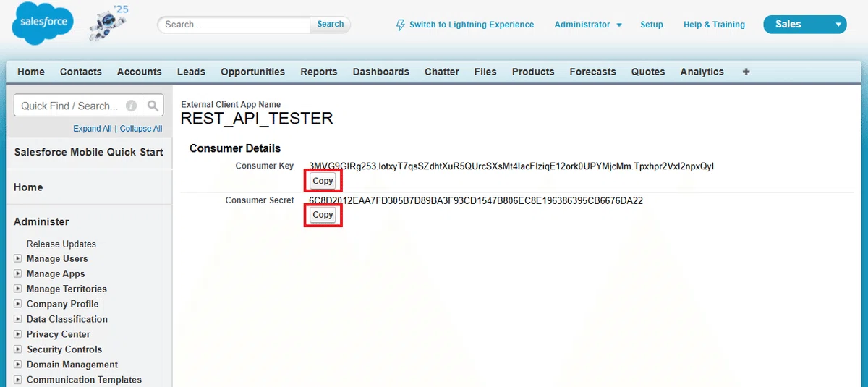Click the Administer sidebar heading

[x=41, y=222]
